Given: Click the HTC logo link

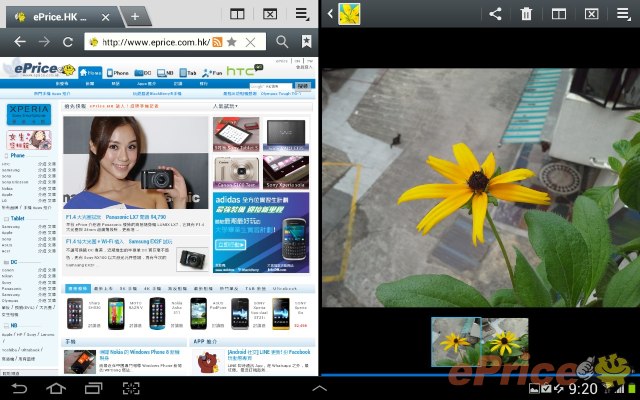Looking at the screenshot, I should [x=243, y=70].
